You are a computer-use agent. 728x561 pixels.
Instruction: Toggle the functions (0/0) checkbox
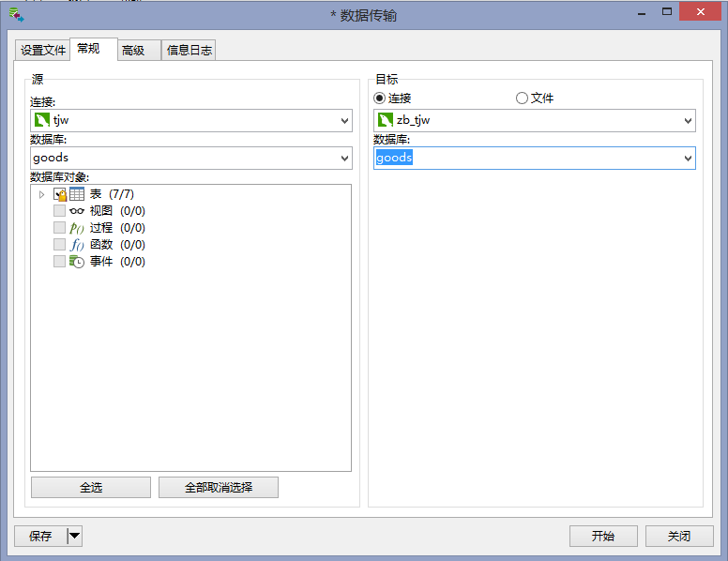[x=59, y=244]
